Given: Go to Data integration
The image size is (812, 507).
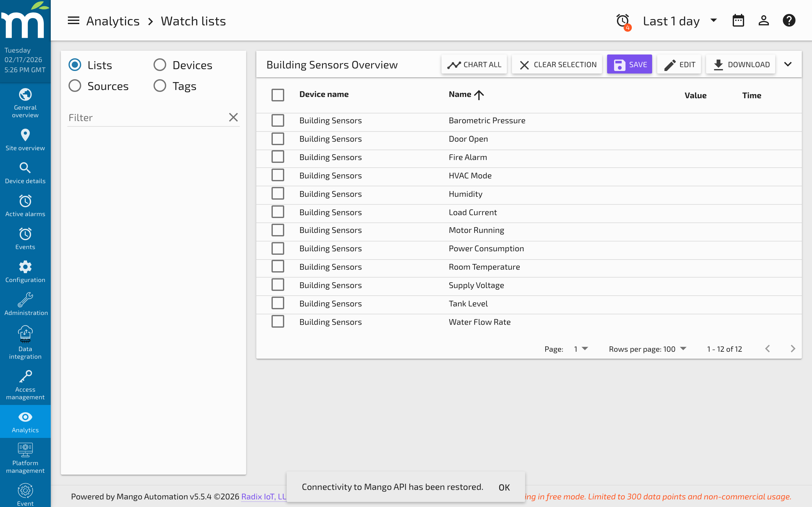Looking at the screenshot, I should coord(25,342).
